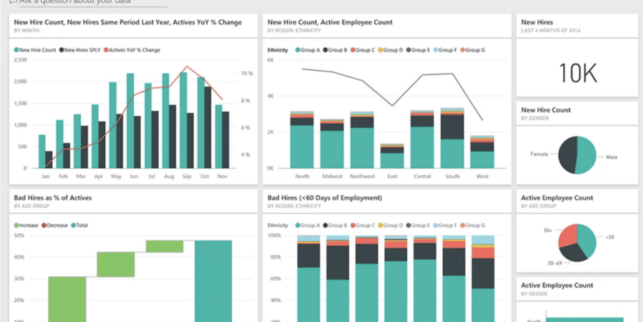Click Group F legend in the Bad Hires chart
The width and height of the screenshot is (644, 322).
pyautogui.click(x=445, y=225)
